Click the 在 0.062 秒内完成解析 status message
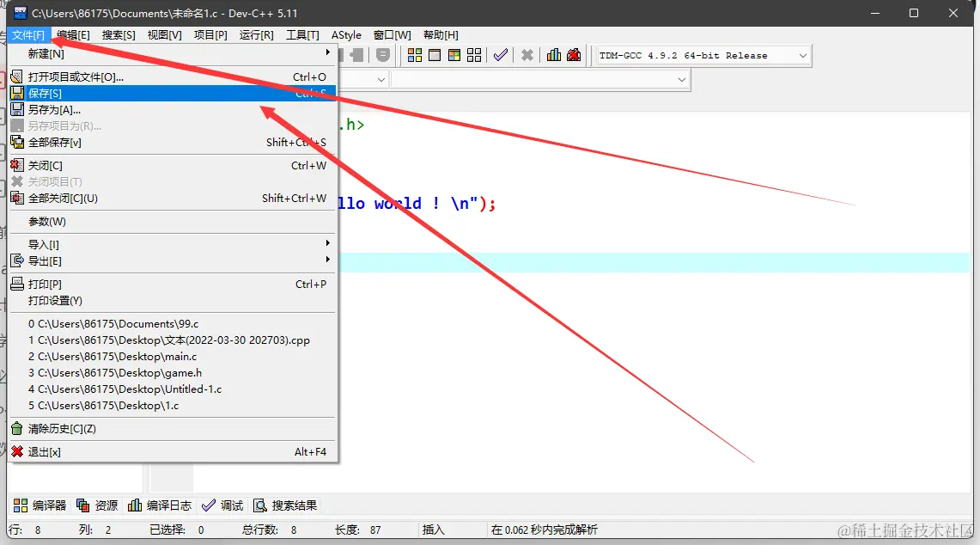 [544, 530]
